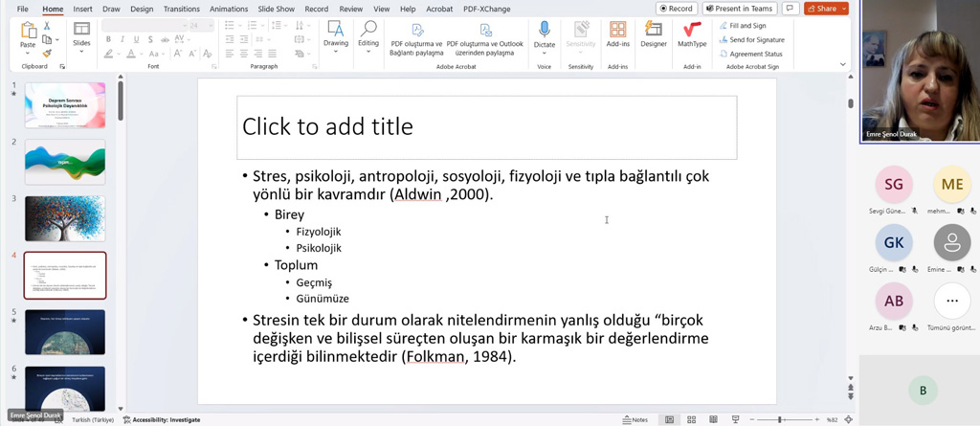Toggle italic text formatting
This screenshot has width=980, height=426.
point(122,39)
